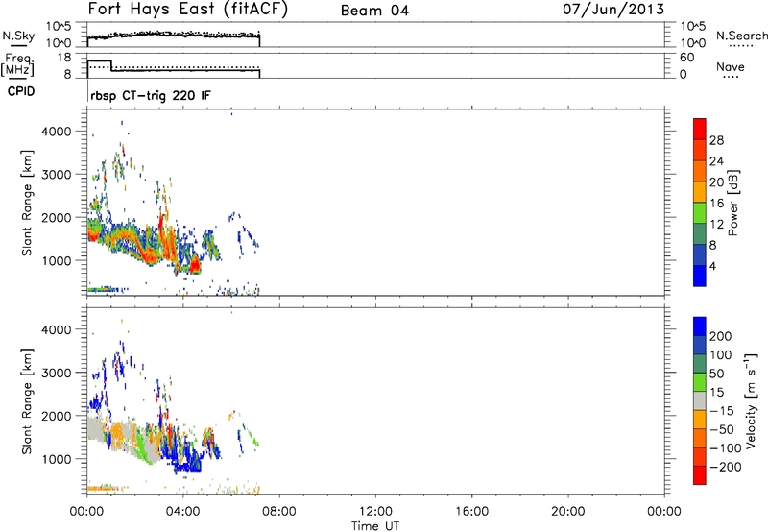
Task: Click the '12:00' time axis tick label
Action: pos(375,512)
